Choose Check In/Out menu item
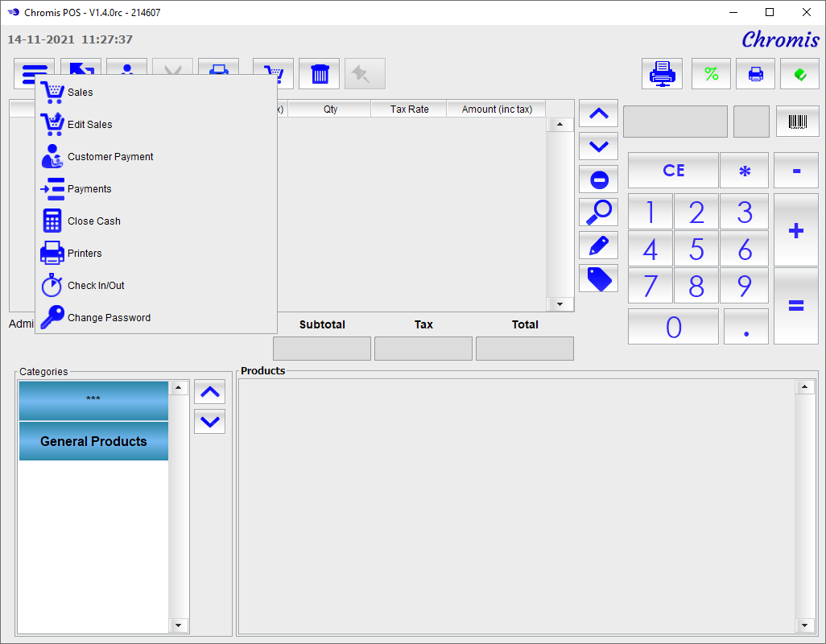Screen dimensions: 826x644 (156, 285)
